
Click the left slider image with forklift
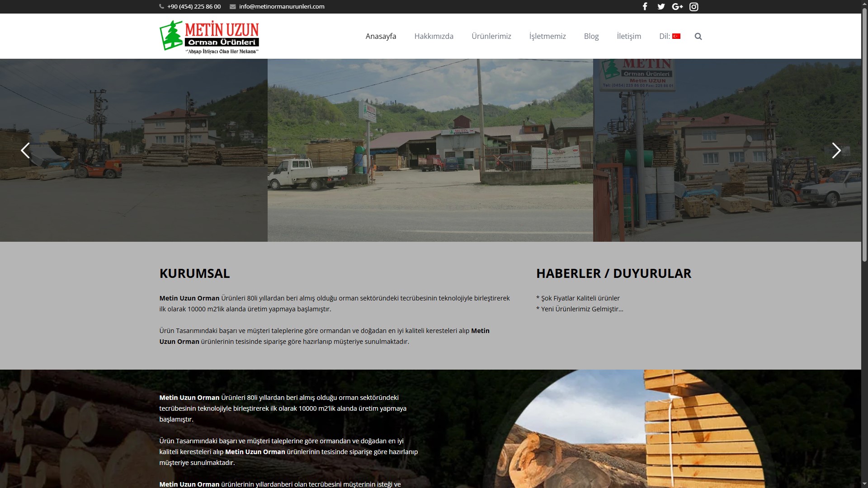[x=134, y=150]
